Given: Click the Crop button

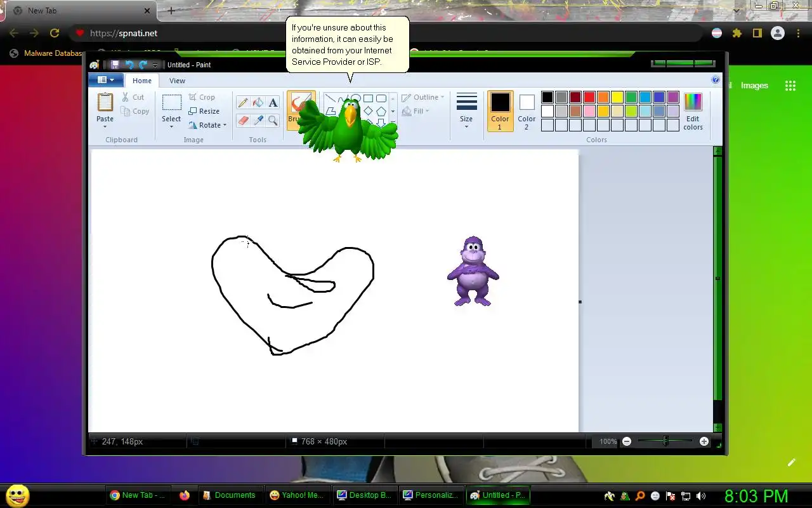Looking at the screenshot, I should coord(202,97).
